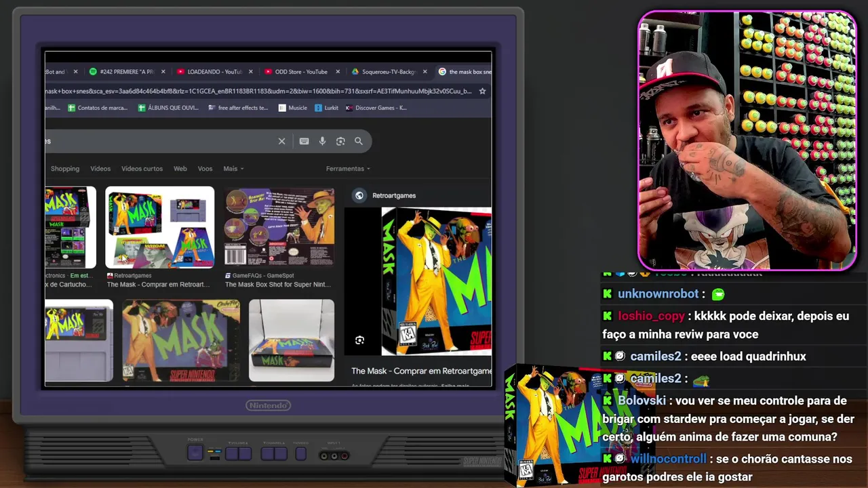Open the GameFAQs back-of-box Mask thumbnail

point(279,227)
